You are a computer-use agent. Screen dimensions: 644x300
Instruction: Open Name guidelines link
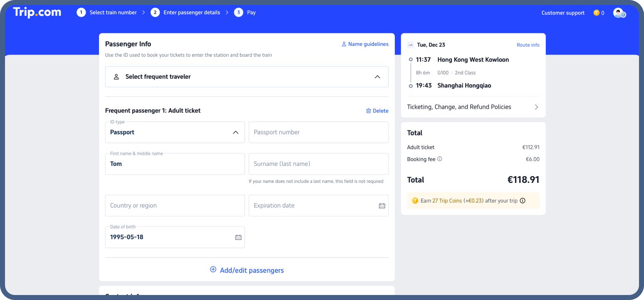pos(365,44)
